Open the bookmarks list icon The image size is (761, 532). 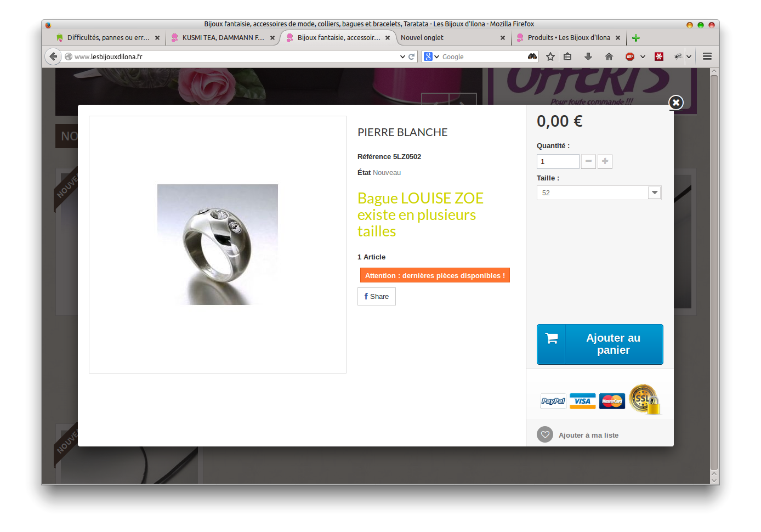tap(567, 56)
